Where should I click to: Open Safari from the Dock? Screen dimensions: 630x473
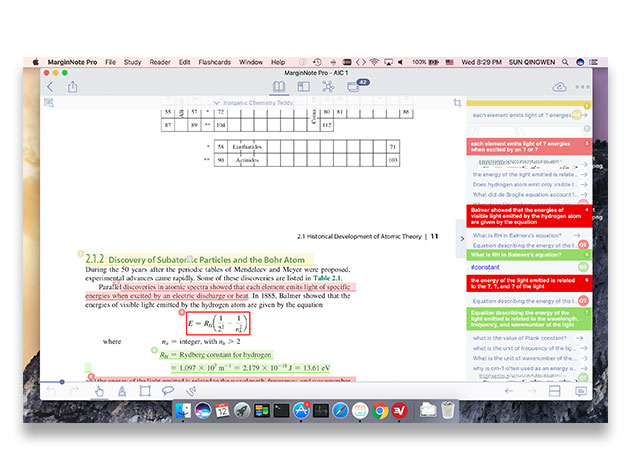tap(340, 410)
